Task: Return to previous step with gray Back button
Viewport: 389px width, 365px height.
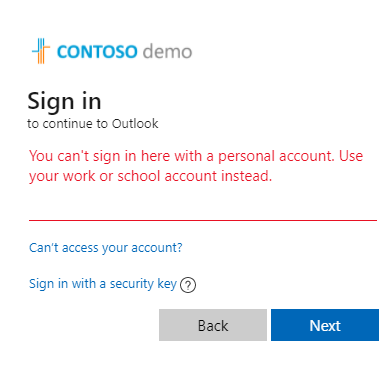Action: click(213, 325)
